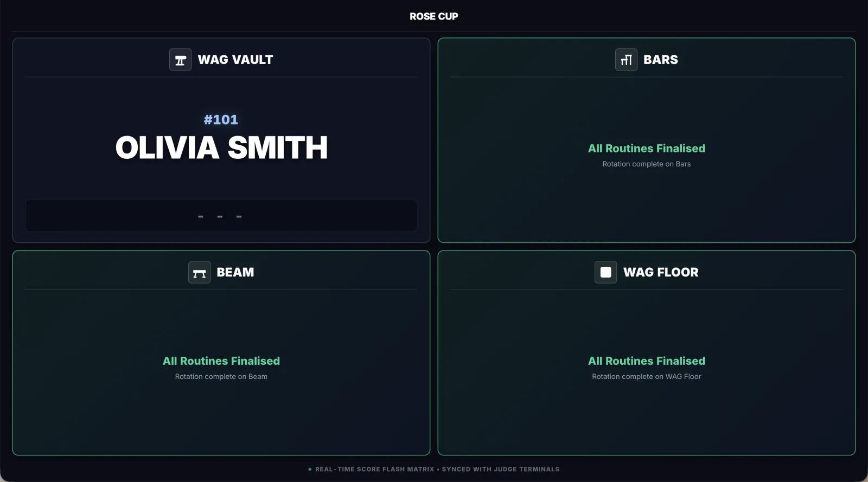Click the WAG FLOOR heading

[661, 272]
